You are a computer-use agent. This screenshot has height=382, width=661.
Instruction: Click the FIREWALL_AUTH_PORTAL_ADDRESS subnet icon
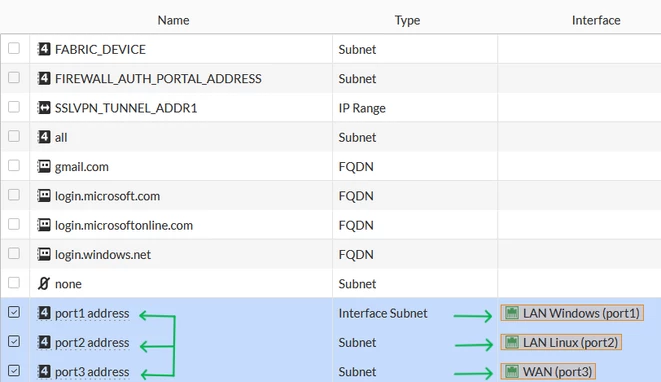click(44, 78)
